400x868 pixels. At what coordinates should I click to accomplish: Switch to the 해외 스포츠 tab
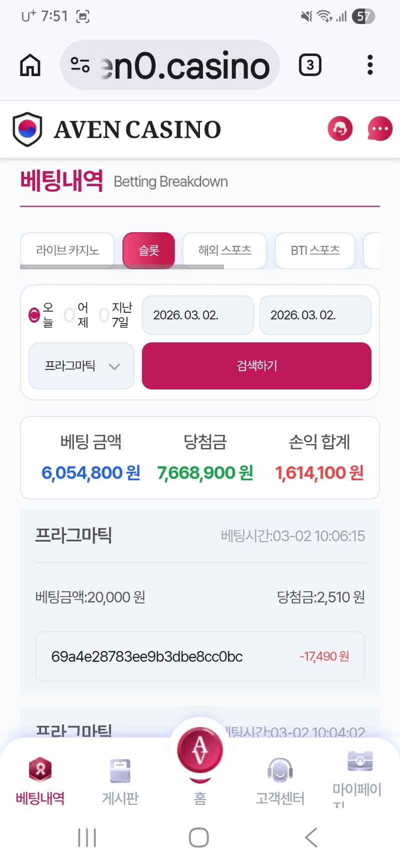[224, 250]
